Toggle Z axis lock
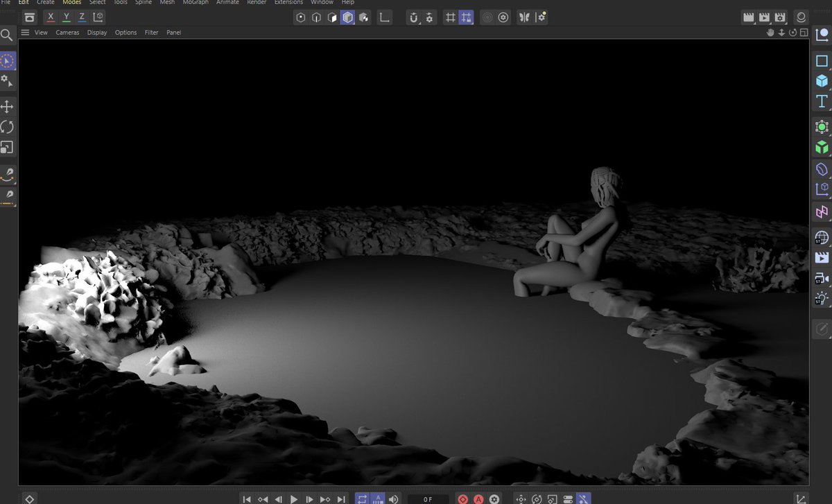Image resolution: width=832 pixels, height=504 pixels. [x=82, y=17]
